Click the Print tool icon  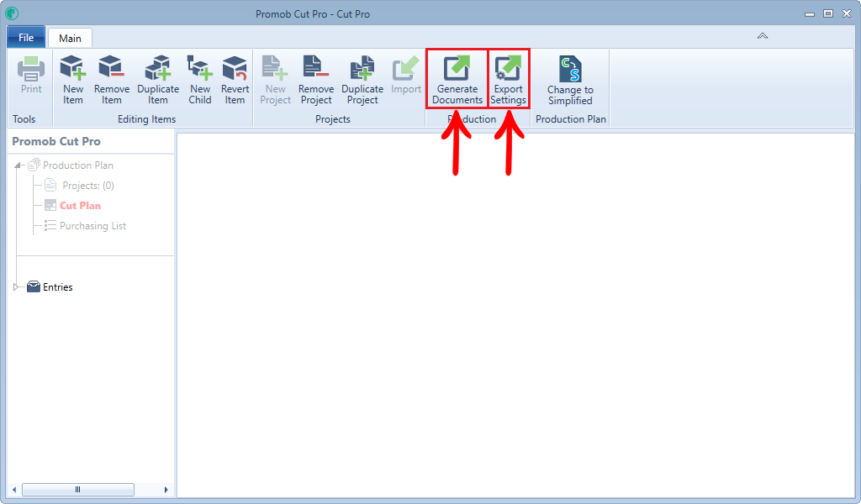tap(31, 69)
